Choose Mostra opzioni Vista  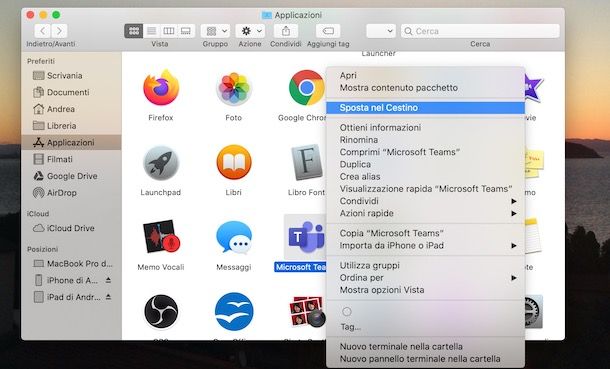tap(426, 290)
